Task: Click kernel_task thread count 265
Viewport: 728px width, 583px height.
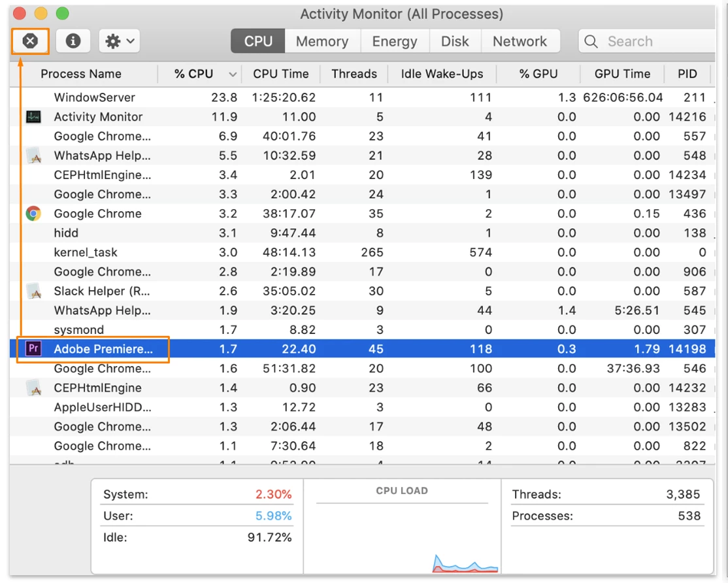Action: [x=372, y=252]
